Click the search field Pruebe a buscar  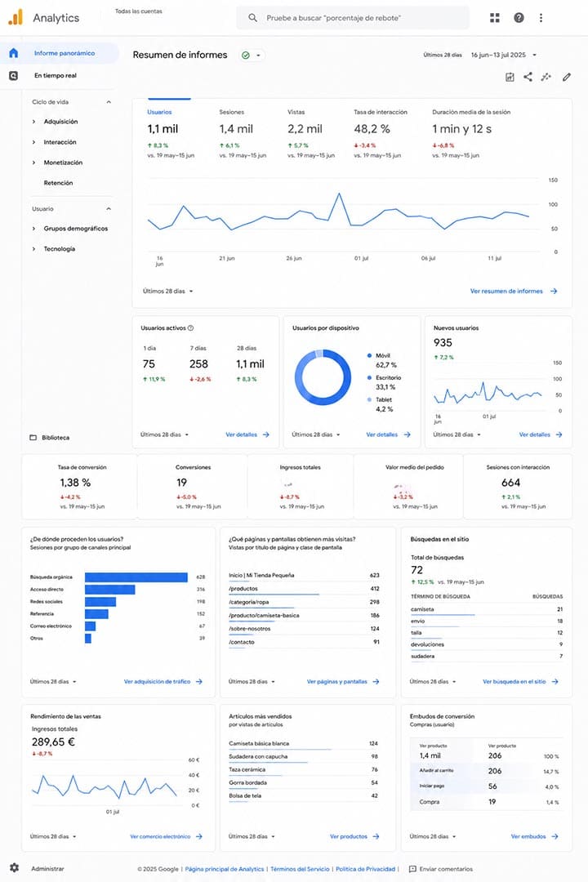[x=353, y=18]
